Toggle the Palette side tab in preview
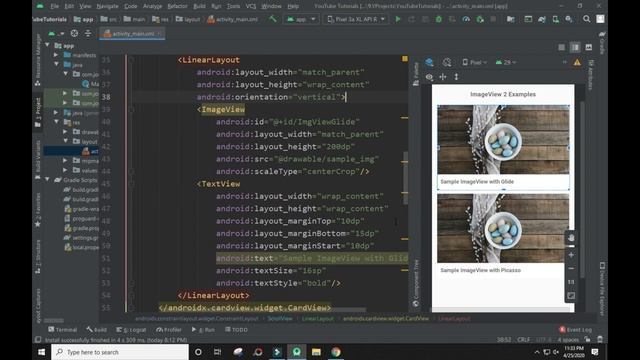The height and width of the screenshot is (360, 640). [416, 74]
